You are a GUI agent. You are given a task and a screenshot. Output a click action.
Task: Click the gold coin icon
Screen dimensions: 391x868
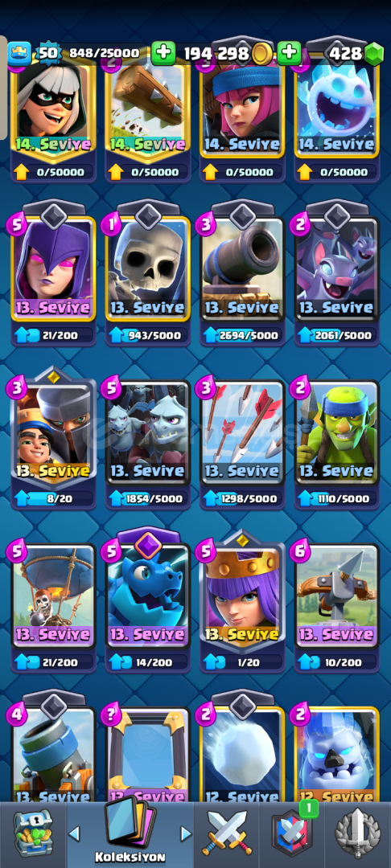(x=261, y=54)
